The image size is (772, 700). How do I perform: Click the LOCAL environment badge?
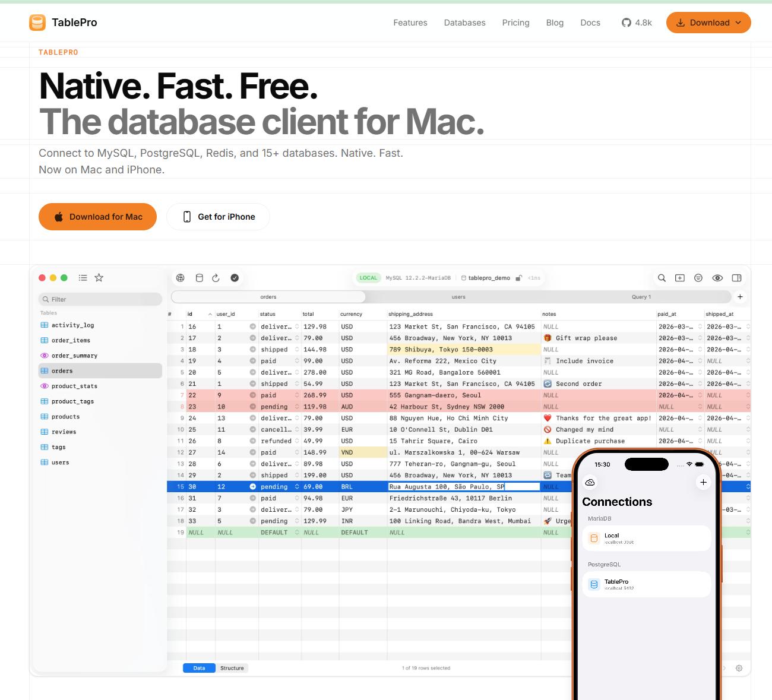click(368, 278)
